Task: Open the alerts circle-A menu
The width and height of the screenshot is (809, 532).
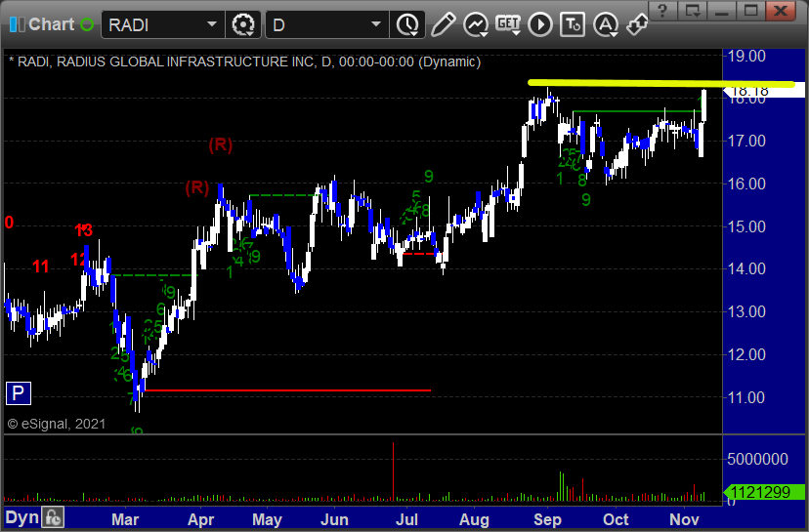Action: click(x=606, y=24)
